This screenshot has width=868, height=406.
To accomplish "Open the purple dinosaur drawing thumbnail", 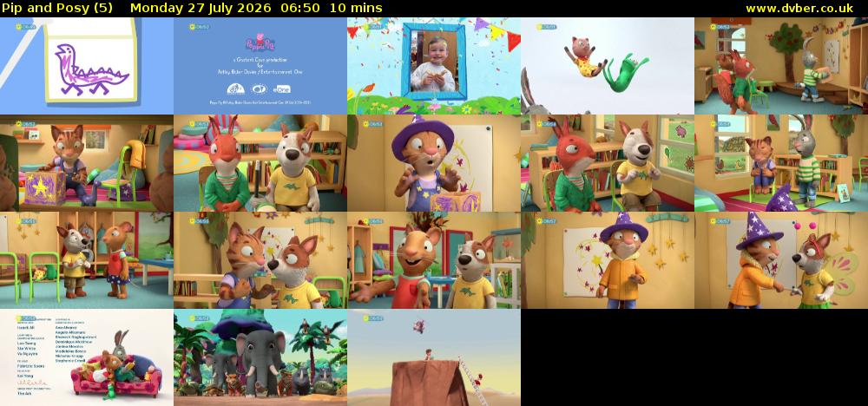I will tap(87, 66).
